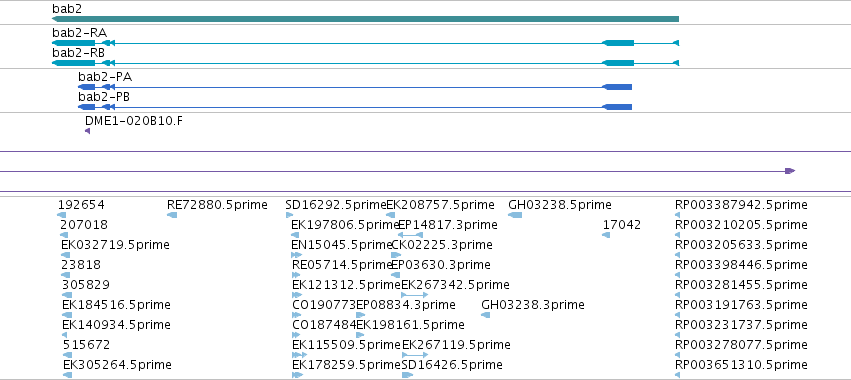This screenshot has width=851, height=380.
Task: Select the bab2-RB transcript glyph line
Action: tap(365, 63)
